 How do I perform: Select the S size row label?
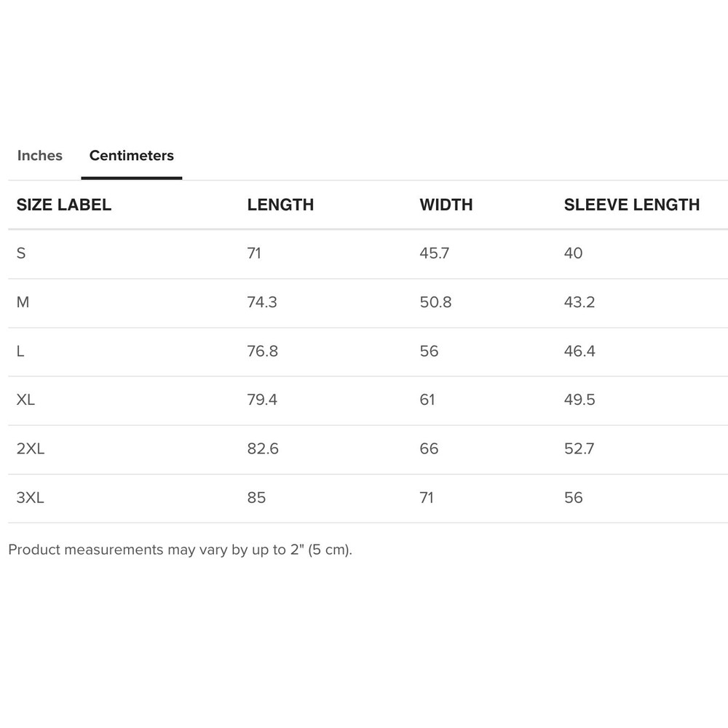21,253
